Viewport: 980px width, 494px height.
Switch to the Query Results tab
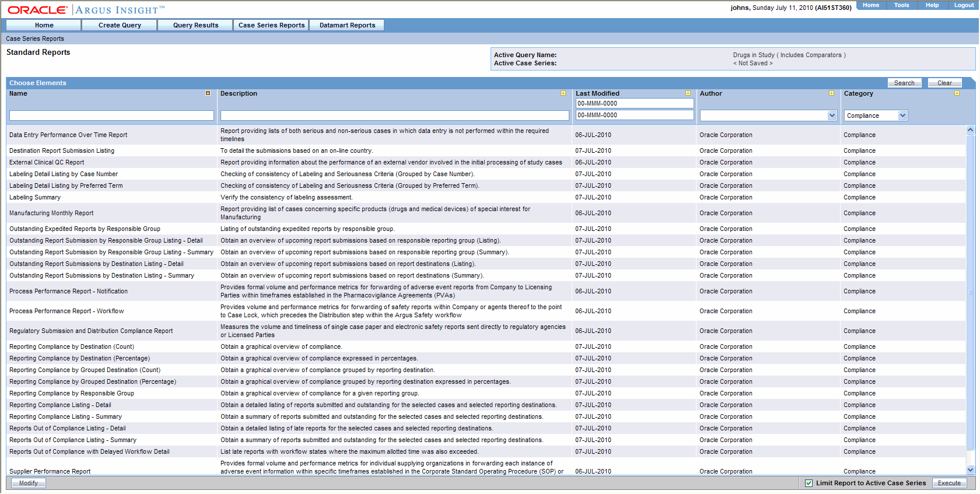195,25
